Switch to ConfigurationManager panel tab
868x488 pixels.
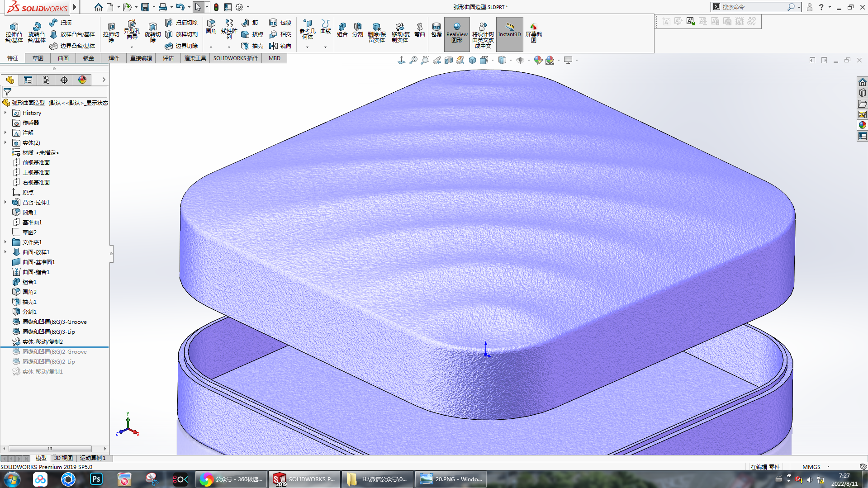[46, 80]
